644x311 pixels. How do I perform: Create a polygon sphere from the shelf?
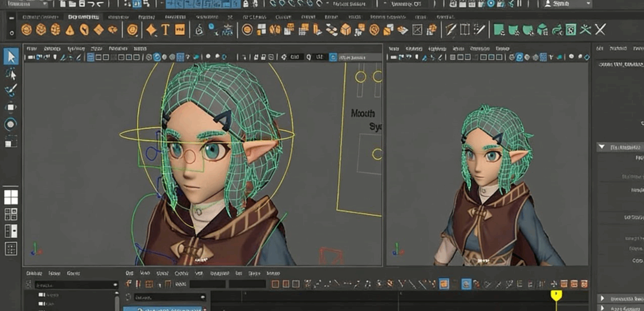point(26,30)
